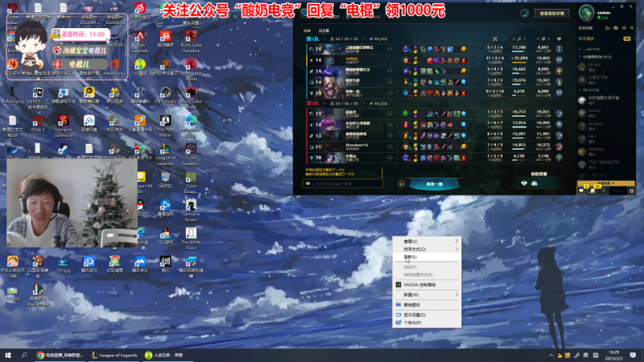Switch to the second scoreboard tab
This screenshot has height=362, width=644.
pos(324,31)
